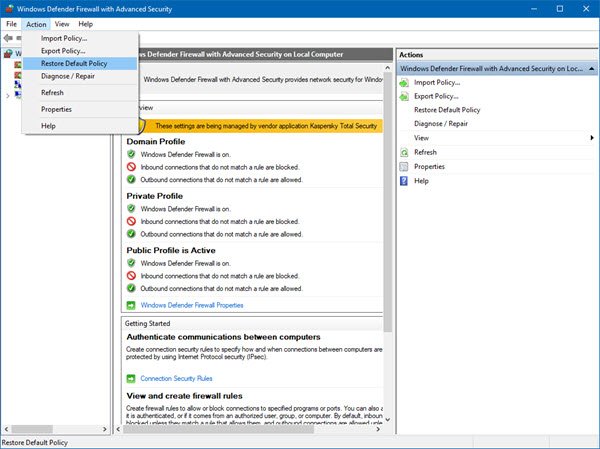Click green arrow icon beside Connection Security Rules
Screen dimensions: 600x449
click(x=131, y=379)
